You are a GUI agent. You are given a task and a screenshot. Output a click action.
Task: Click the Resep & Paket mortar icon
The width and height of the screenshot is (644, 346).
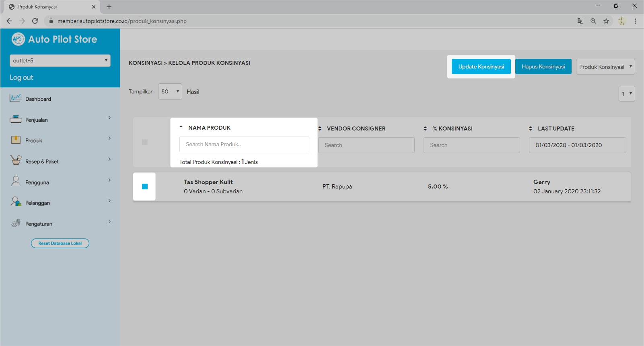16,160
